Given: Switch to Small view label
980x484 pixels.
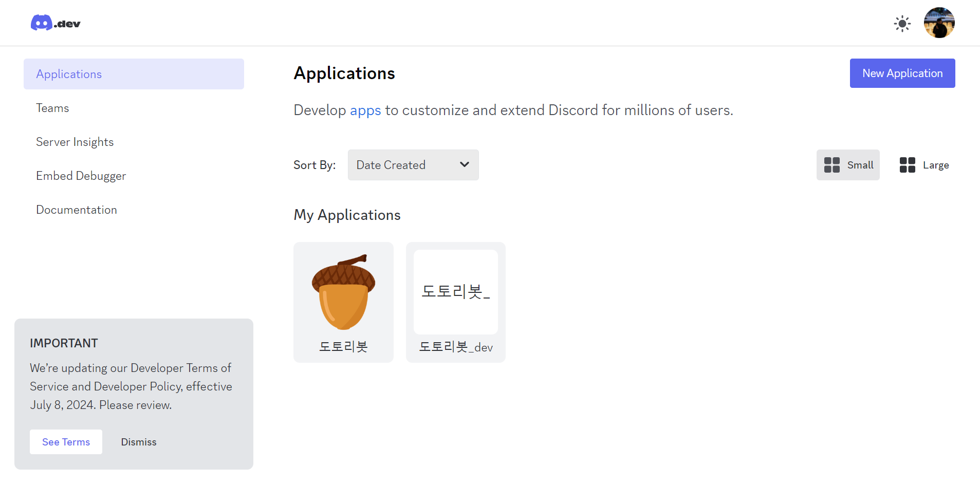Looking at the screenshot, I should pos(860,165).
